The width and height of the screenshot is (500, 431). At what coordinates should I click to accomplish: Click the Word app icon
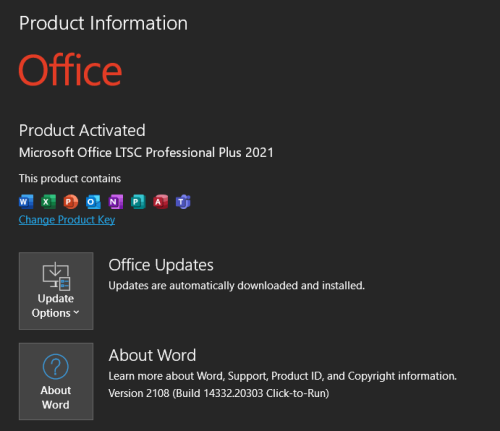(x=26, y=202)
